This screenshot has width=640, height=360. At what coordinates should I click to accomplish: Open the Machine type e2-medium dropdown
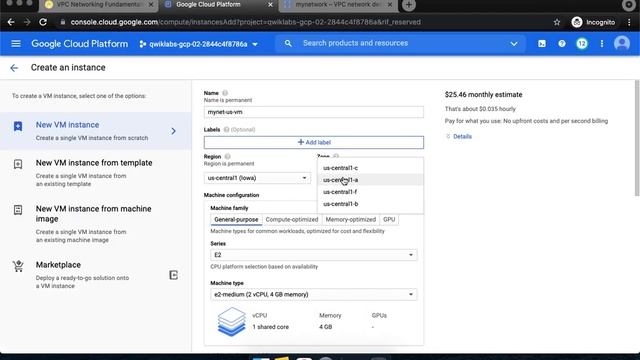click(x=313, y=294)
